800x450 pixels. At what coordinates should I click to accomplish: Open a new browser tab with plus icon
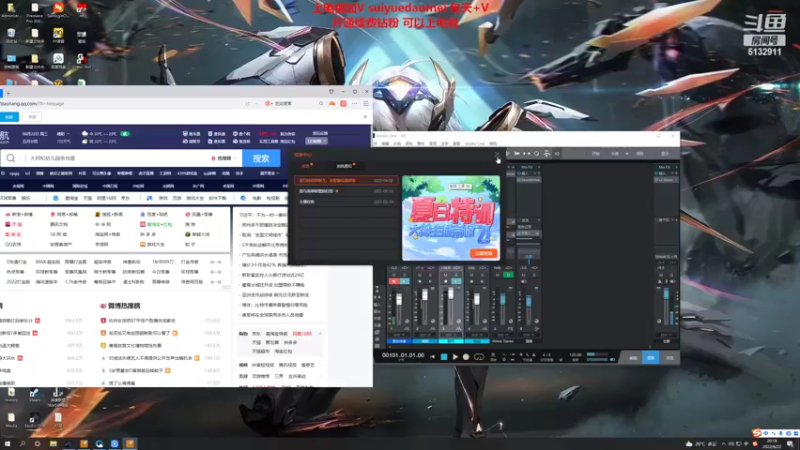click(8, 93)
